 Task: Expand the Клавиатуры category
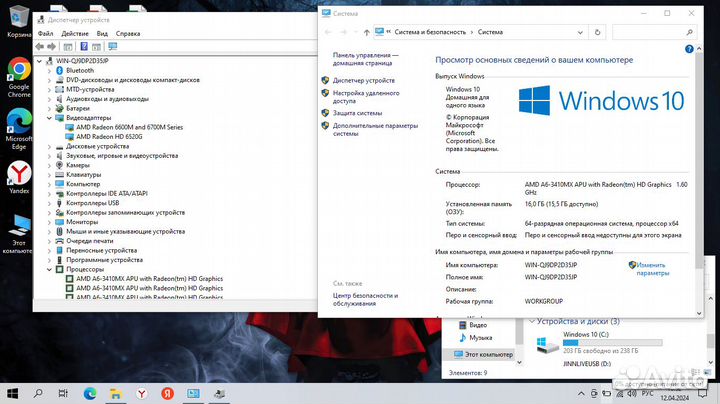tap(49, 174)
